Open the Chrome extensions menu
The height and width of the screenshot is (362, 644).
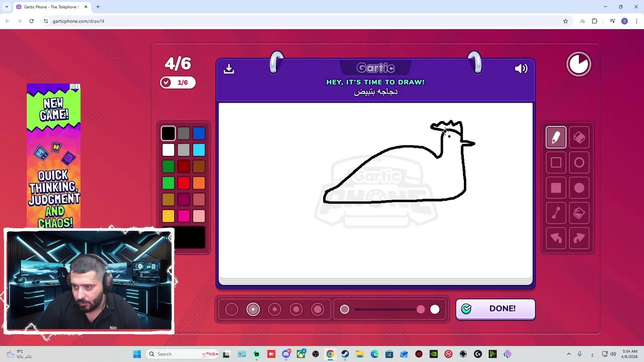click(595, 21)
